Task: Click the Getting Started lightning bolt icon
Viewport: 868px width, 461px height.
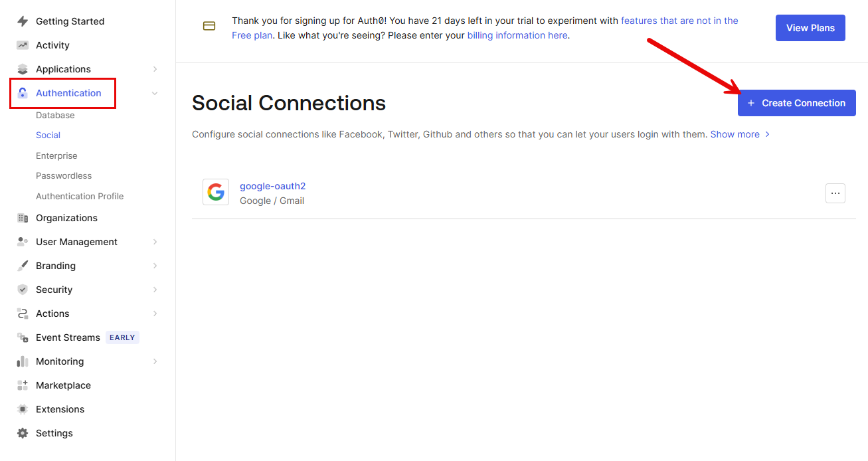Action: [x=23, y=21]
